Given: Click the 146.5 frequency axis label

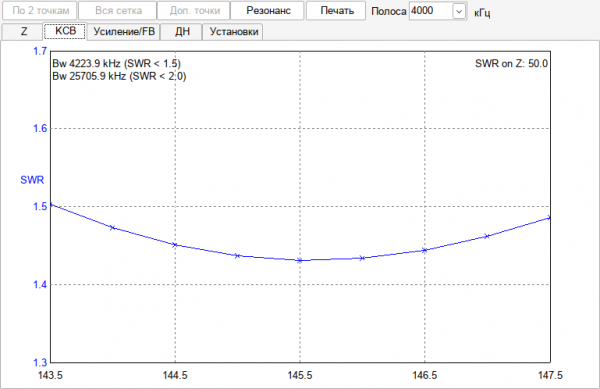Looking at the screenshot, I should point(424,375).
